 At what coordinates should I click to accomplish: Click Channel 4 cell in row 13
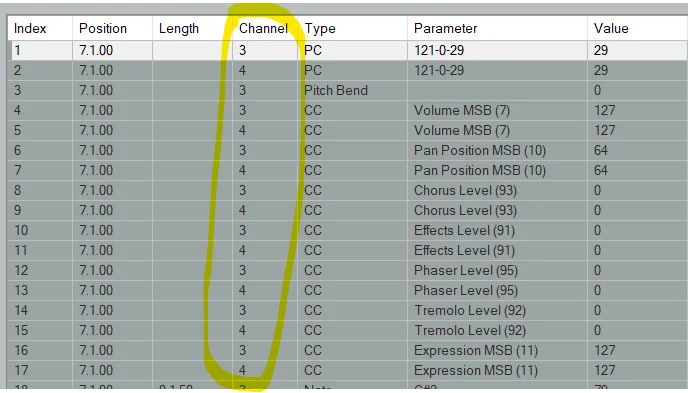pyautogui.click(x=265, y=290)
